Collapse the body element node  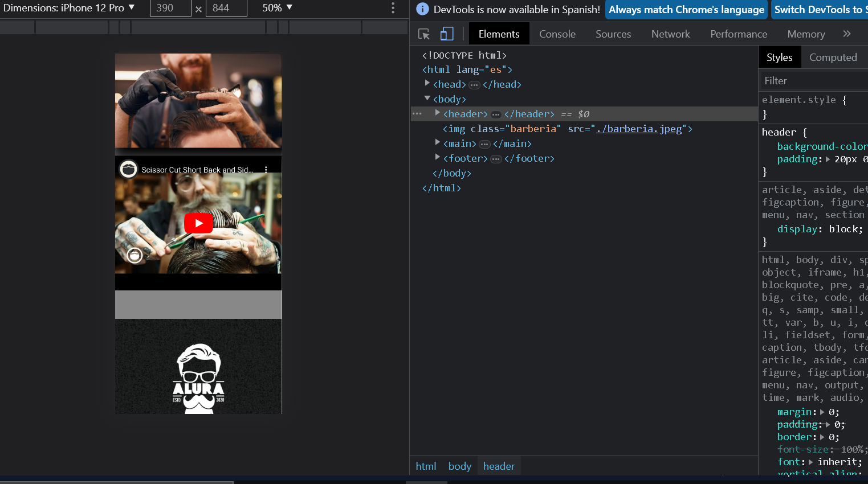[427, 99]
